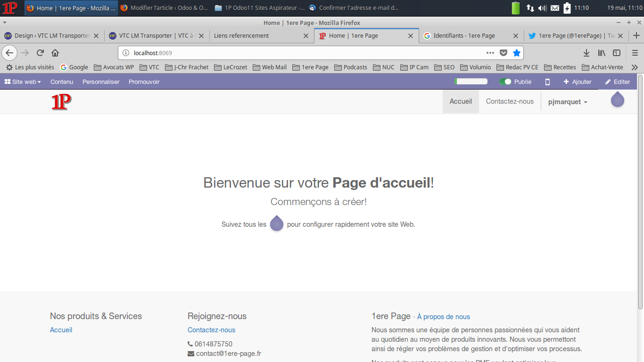644x362 pixels.
Task: Click the Editer button
Action: tap(618, 82)
